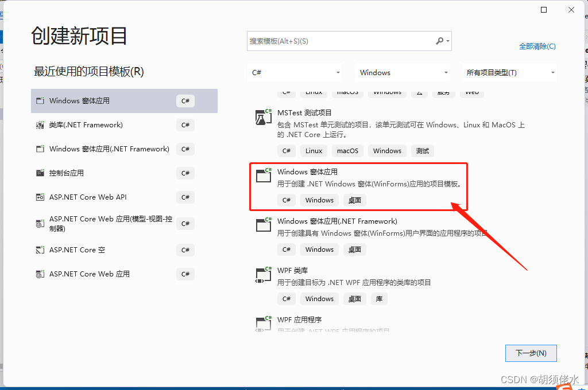Select recent template Windows 窗体应用
Image resolution: width=588 pixels, height=390 pixels.
coord(124,101)
